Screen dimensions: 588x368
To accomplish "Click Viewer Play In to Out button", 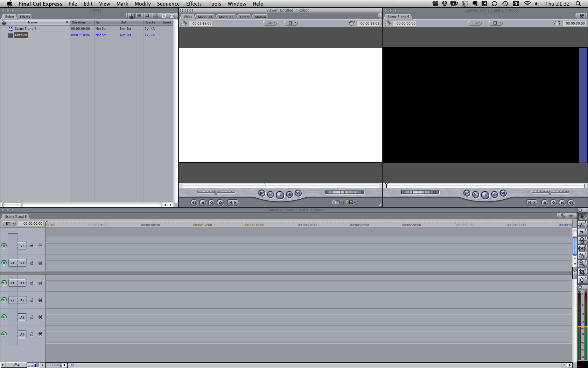I will coord(271,195).
